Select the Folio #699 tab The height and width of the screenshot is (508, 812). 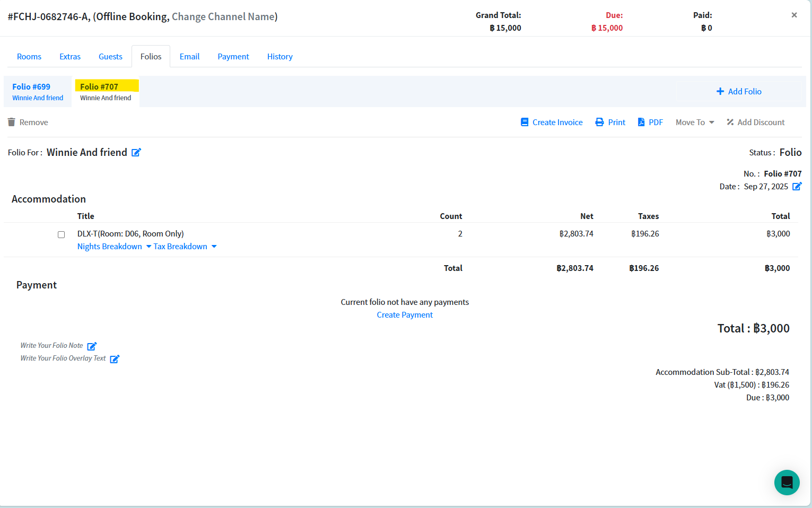[38, 92]
